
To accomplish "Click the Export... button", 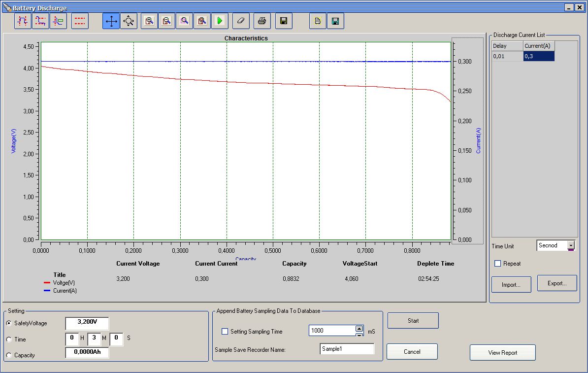I will (x=557, y=283).
